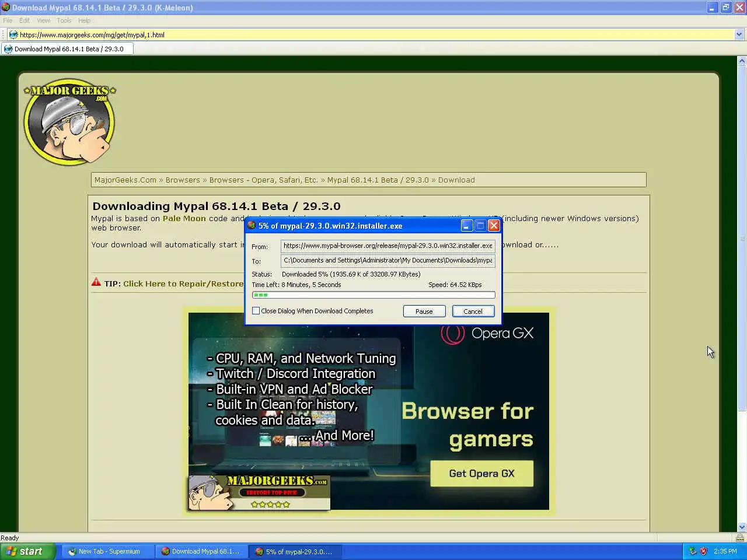Viewport: 747px width, 560px height.
Task: Click the Click Here to Repair/Restore tip link
Action: click(x=183, y=284)
